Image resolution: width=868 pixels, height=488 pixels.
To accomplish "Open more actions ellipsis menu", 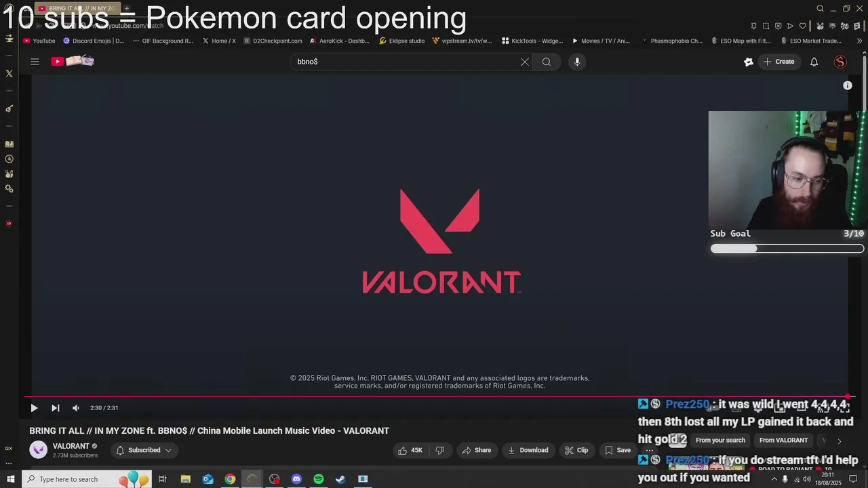I will tap(650, 450).
